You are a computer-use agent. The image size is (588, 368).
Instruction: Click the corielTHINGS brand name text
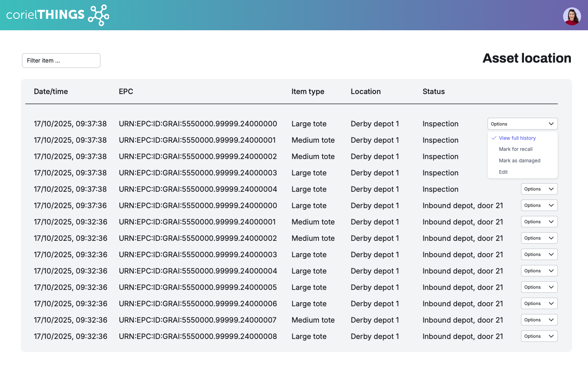[45, 15]
